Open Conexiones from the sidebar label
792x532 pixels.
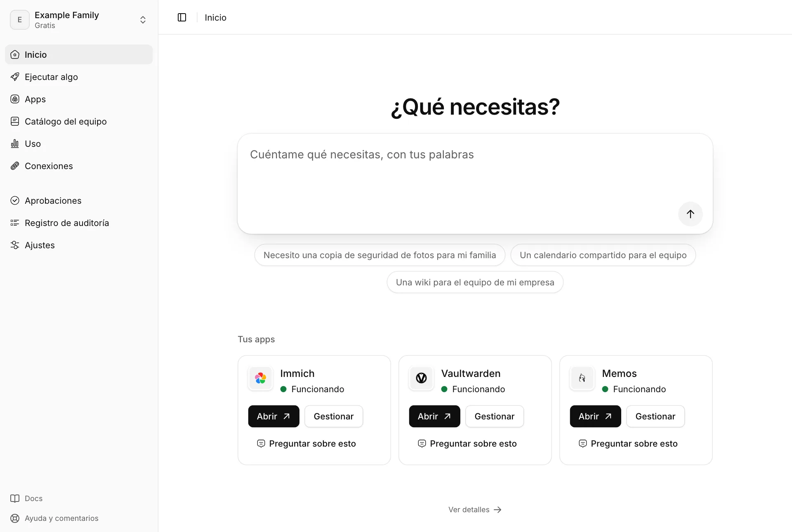tap(49, 166)
